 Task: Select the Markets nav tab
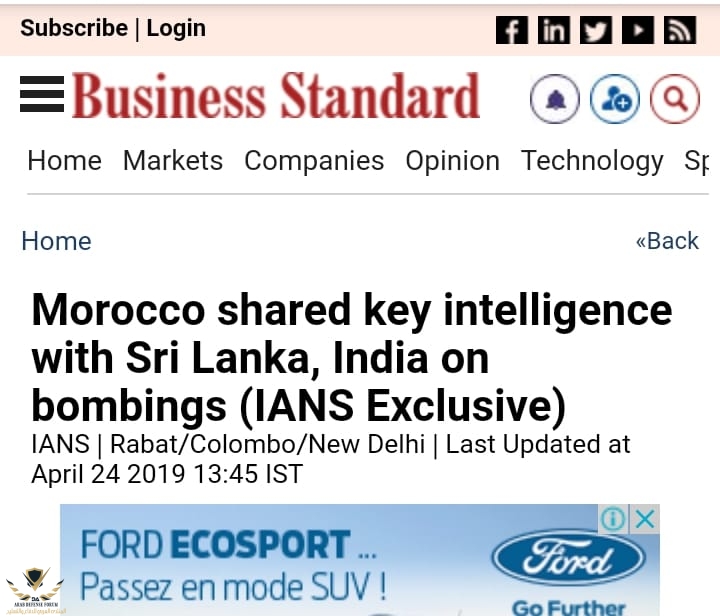coord(173,161)
